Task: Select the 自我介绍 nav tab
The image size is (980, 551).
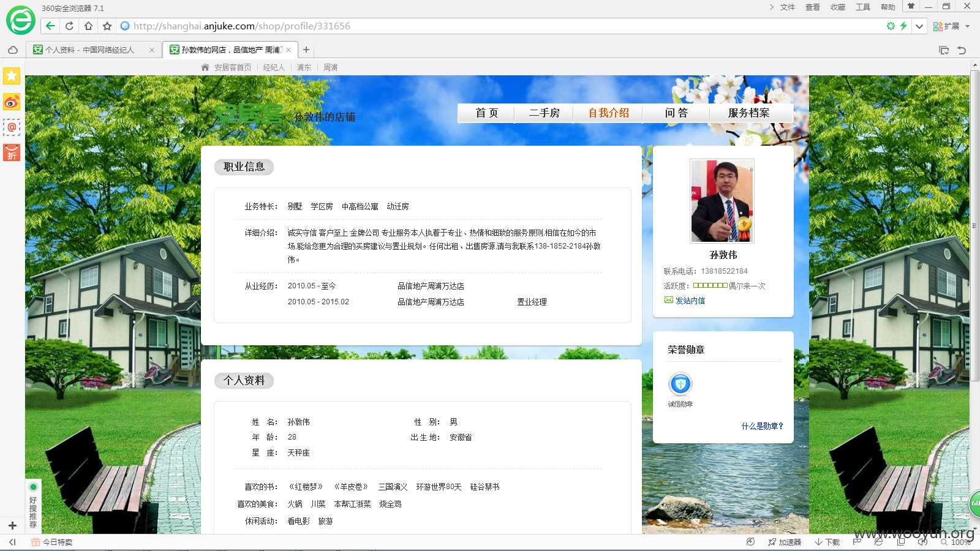Action: (608, 113)
